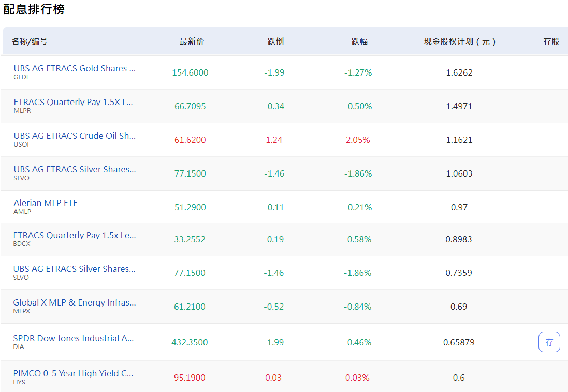This screenshot has width=568, height=392.
Task: Select the MLPR ticker code
Action: [x=22, y=110]
